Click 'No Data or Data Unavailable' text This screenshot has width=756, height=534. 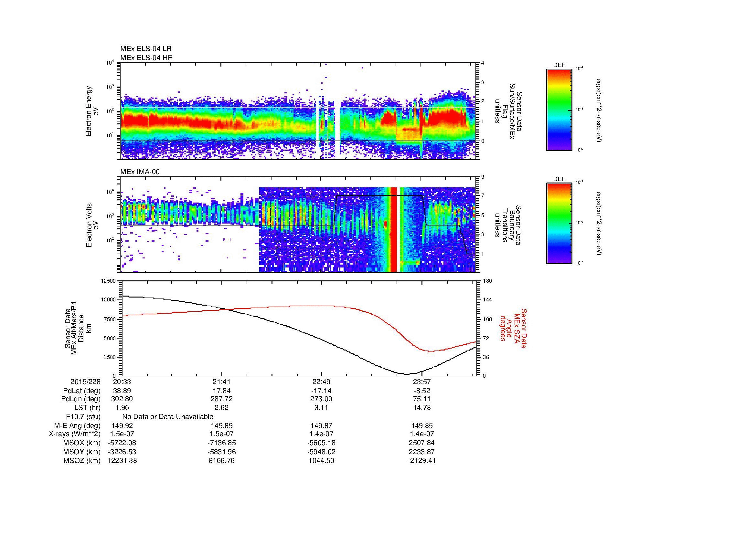(168, 416)
